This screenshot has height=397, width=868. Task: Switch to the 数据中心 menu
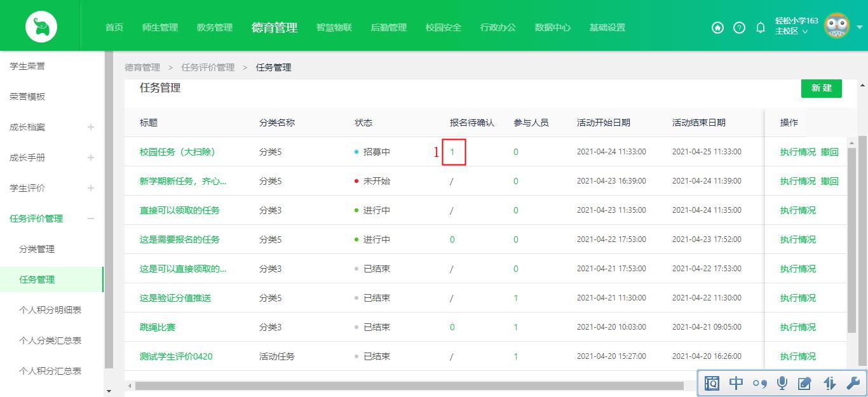tap(552, 27)
